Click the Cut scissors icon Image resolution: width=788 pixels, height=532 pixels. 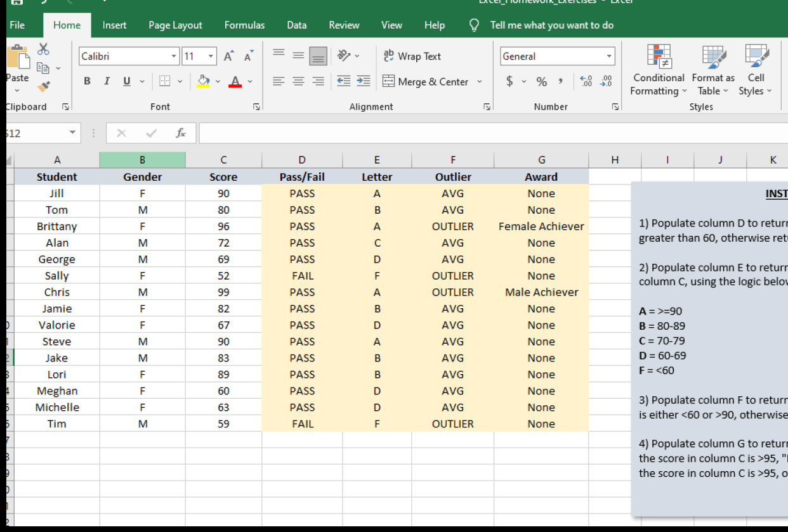(x=43, y=49)
